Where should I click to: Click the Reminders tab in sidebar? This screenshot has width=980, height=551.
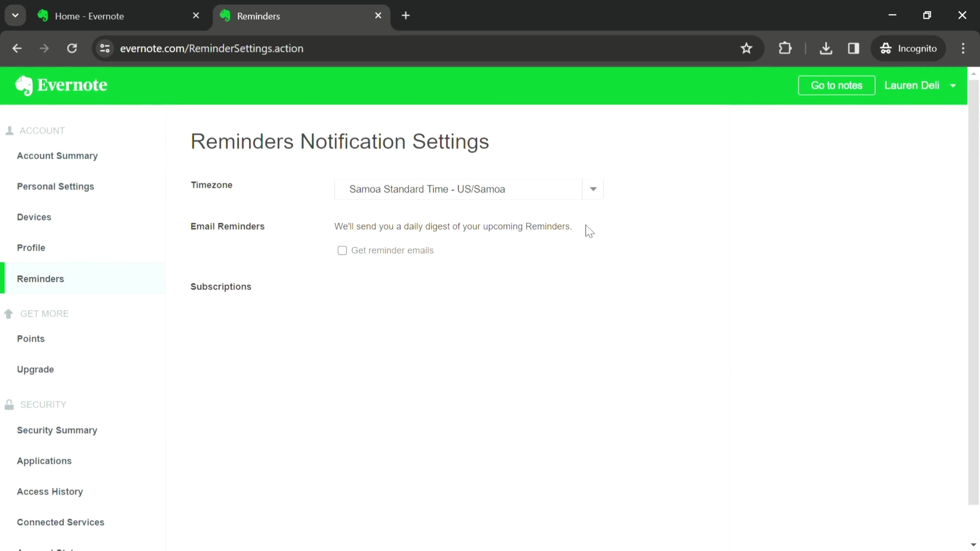40,279
